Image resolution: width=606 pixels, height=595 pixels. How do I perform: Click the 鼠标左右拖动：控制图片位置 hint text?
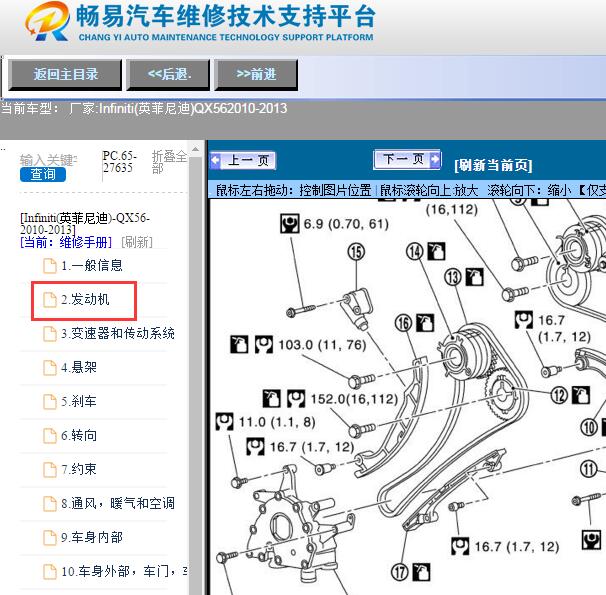click(x=293, y=190)
